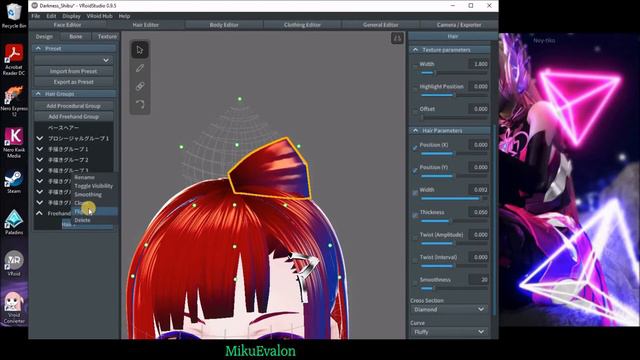The height and width of the screenshot is (360, 640).
Task: Open VRoid desktop shortcut icon
Action: click(14, 263)
